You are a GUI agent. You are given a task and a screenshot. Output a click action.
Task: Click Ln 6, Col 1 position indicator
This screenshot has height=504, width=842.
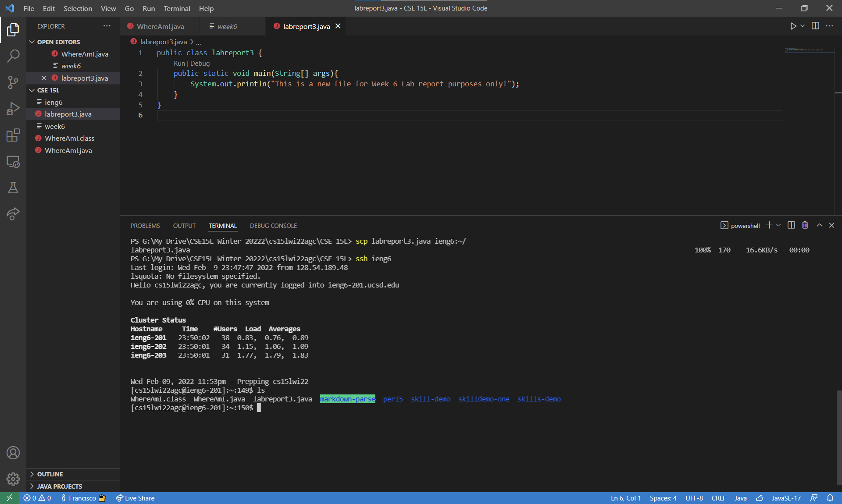click(626, 498)
